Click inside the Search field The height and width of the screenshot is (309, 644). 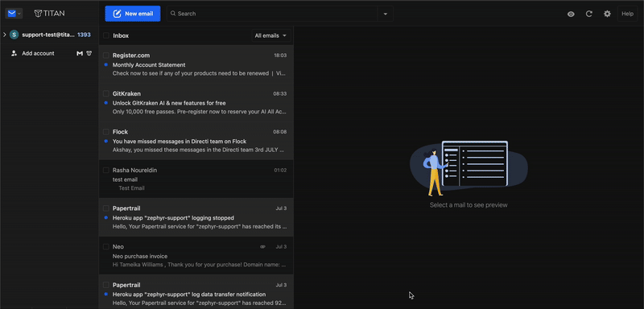[x=272, y=14]
